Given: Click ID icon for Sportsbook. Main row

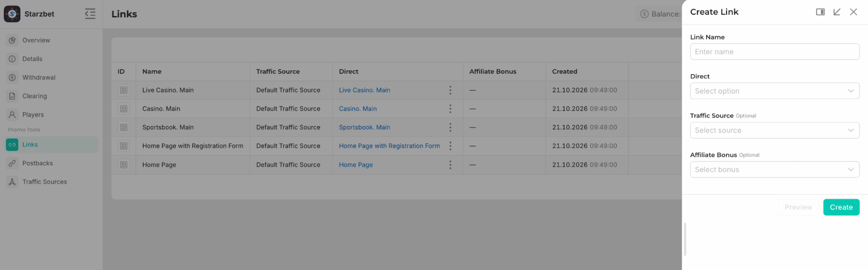Looking at the screenshot, I should (x=124, y=128).
